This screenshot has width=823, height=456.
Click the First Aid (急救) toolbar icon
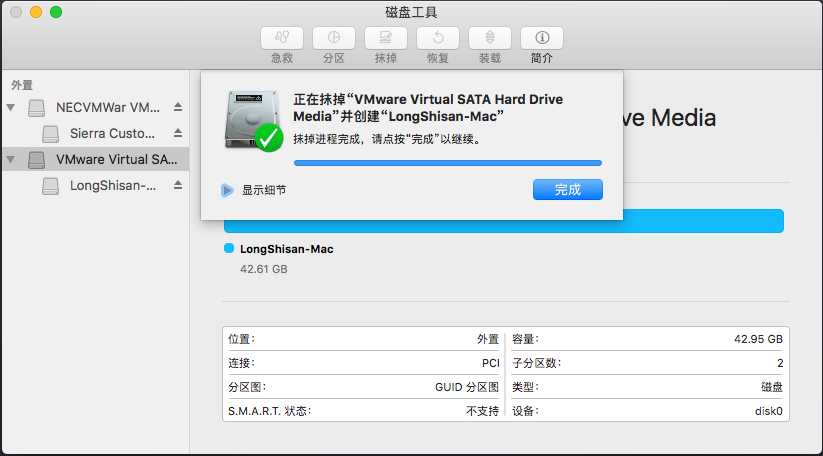pyautogui.click(x=282, y=38)
